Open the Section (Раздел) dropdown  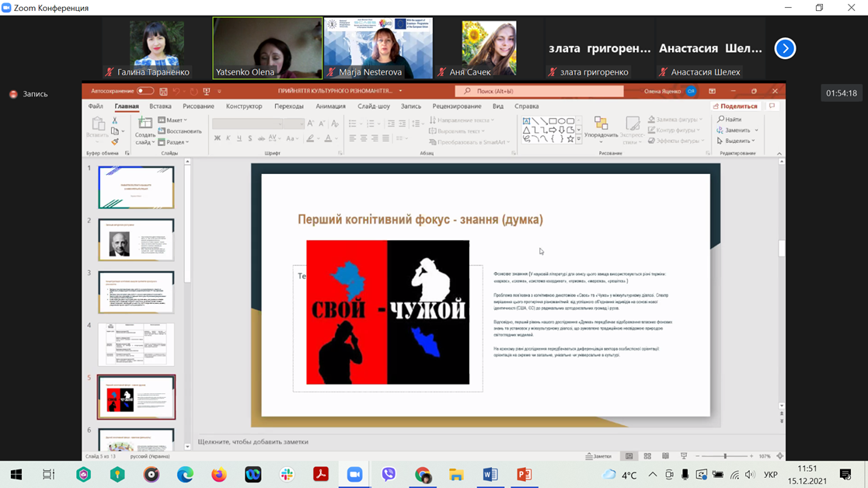[x=174, y=142]
